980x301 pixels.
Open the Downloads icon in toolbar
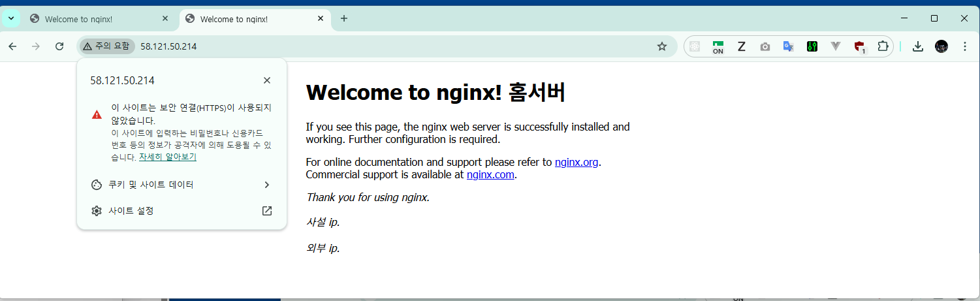pos(918,46)
